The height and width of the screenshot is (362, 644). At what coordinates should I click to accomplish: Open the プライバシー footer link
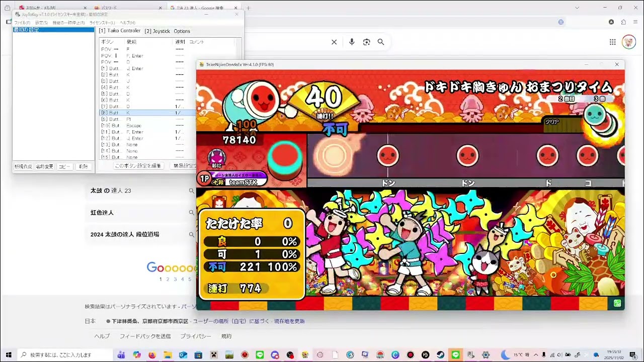(196, 336)
